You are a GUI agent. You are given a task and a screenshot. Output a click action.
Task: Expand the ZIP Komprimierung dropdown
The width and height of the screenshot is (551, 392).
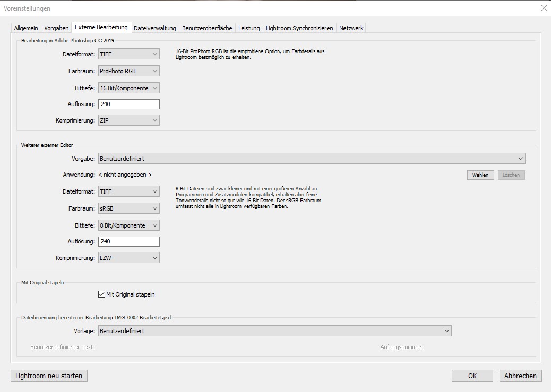(x=129, y=120)
